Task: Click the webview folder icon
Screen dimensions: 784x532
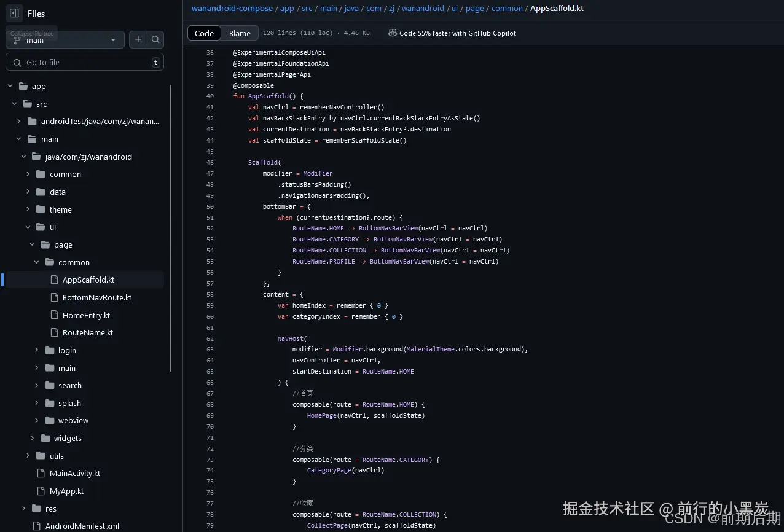Action: coord(50,420)
